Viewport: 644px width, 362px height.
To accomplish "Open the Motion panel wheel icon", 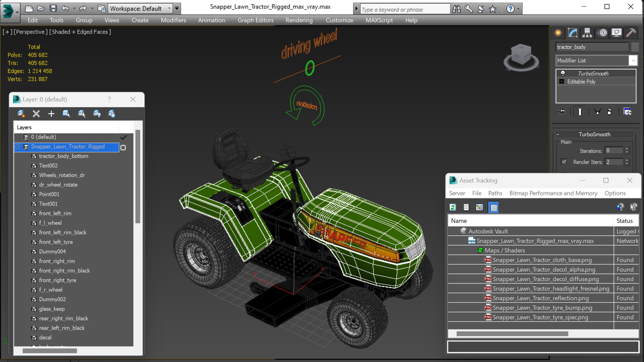I will [x=602, y=33].
